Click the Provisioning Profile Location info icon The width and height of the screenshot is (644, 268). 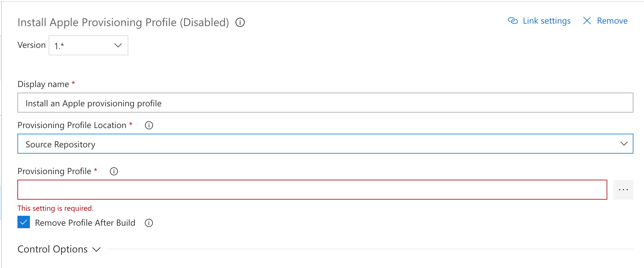pos(149,125)
